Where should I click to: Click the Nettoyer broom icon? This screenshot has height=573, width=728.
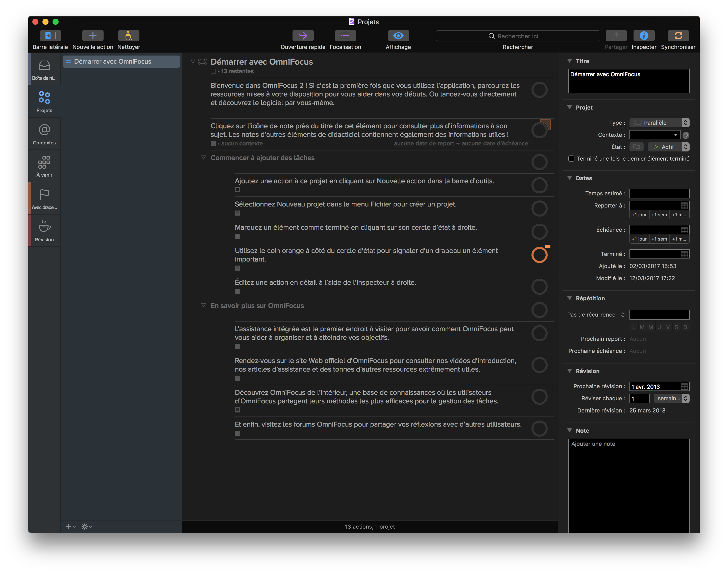pos(129,36)
